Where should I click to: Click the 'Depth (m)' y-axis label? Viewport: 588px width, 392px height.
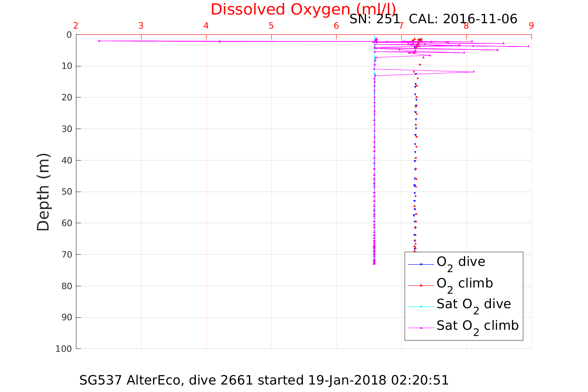coord(43,192)
